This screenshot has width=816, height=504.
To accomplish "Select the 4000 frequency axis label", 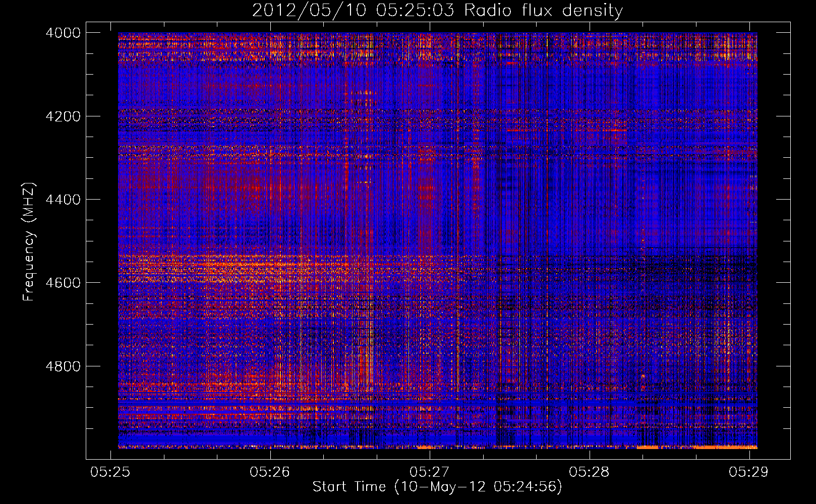I will coord(63,33).
